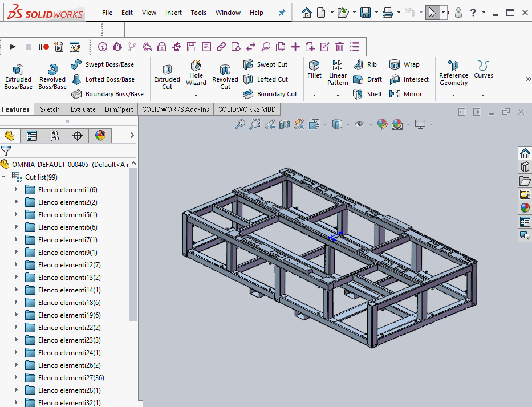Open the Section View tool
The height and width of the screenshot is (407, 532).
pos(285,124)
